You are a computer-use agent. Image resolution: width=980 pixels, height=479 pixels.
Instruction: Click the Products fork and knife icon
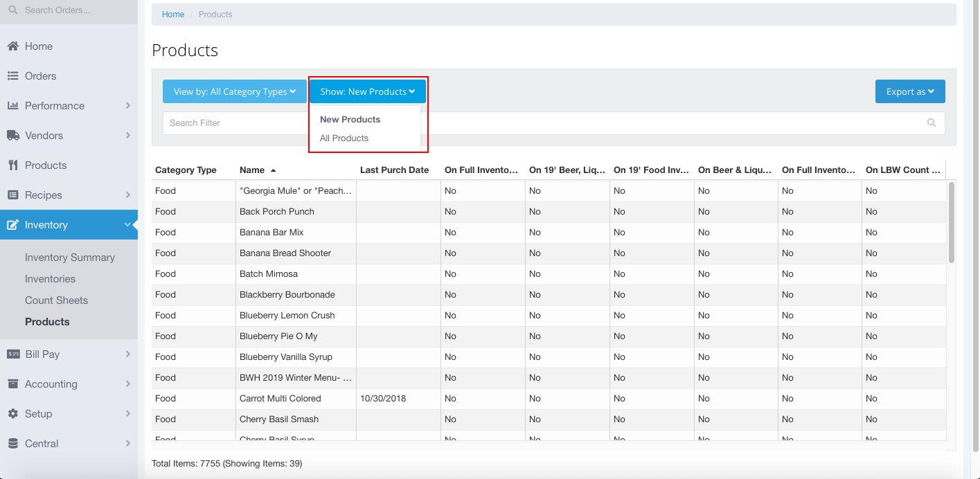[12, 165]
